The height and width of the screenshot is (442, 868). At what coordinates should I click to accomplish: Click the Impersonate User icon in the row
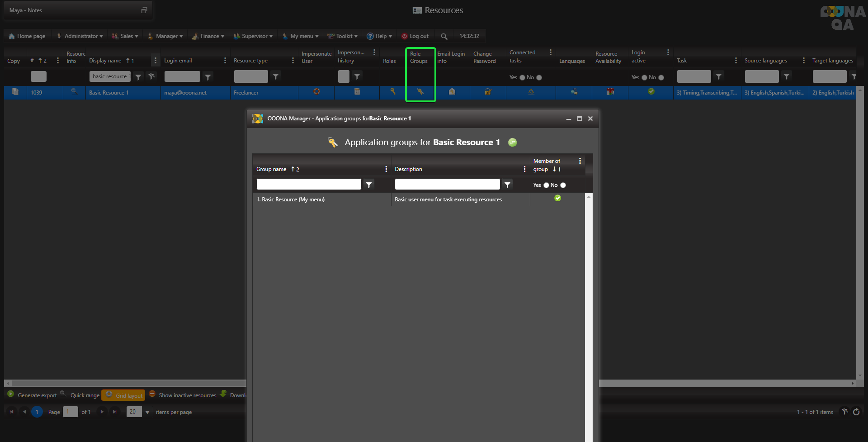pyautogui.click(x=316, y=92)
